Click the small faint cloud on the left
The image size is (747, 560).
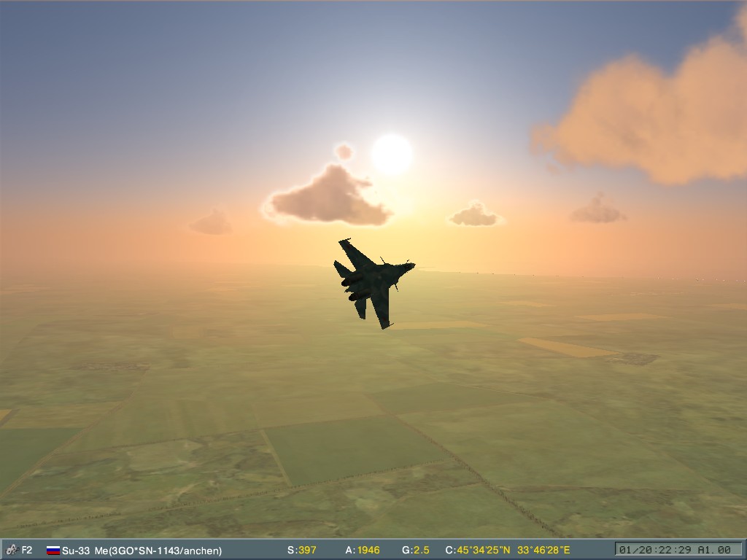pos(212,222)
